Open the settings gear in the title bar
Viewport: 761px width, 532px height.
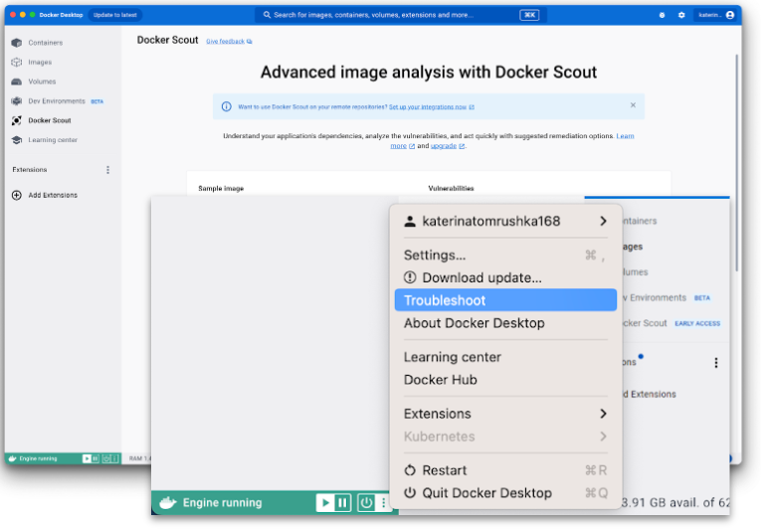click(681, 15)
